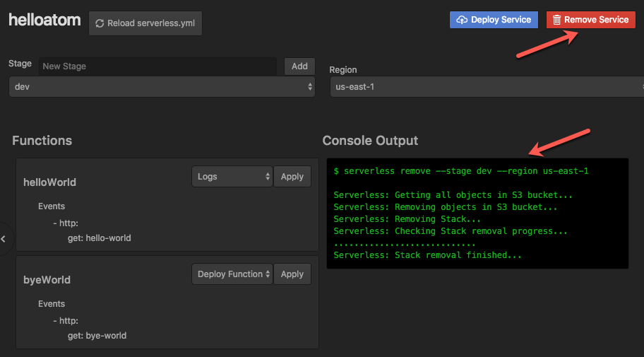Deploy the service with the blue button
The height and width of the screenshot is (357, 644).
pos(494,20)
